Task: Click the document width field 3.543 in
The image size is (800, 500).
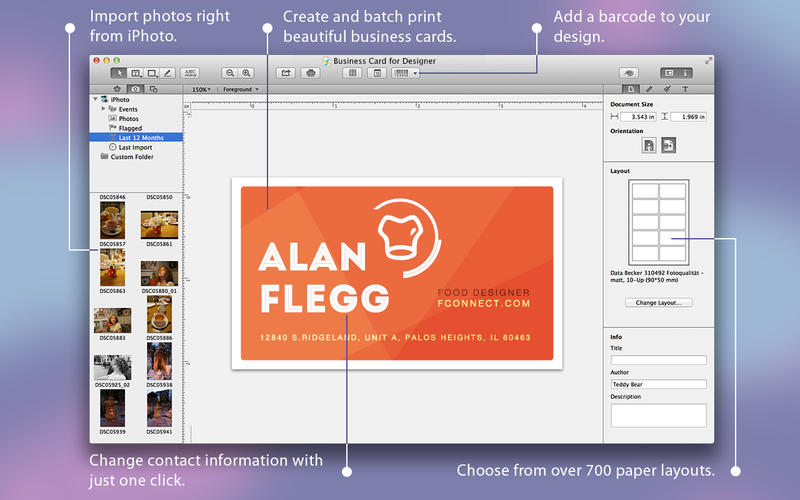Action: coord(638,117)
